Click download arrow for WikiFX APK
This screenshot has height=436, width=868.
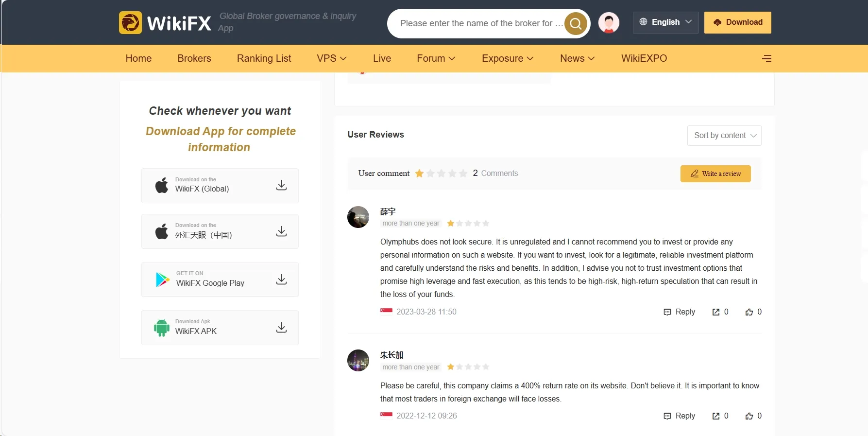click(x=281, y=328)
